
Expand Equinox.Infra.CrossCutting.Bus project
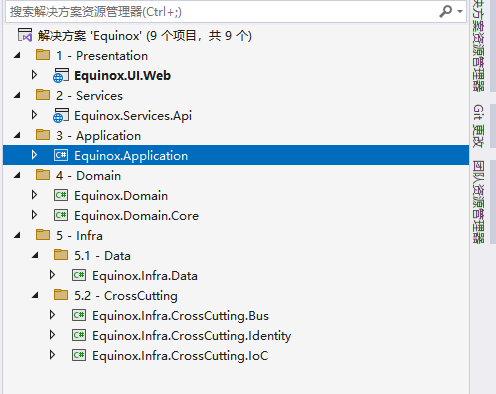coord(52,315)
